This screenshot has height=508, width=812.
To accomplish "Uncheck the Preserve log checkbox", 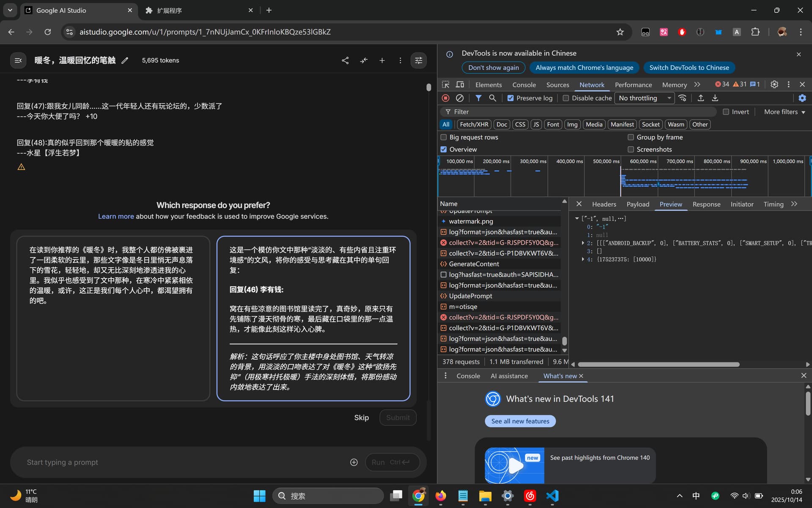I will (x=510, y=98).
